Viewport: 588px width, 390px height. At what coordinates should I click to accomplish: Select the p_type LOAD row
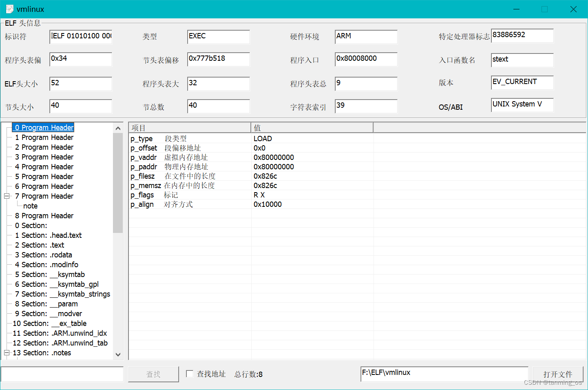click(x=204, y=138)
